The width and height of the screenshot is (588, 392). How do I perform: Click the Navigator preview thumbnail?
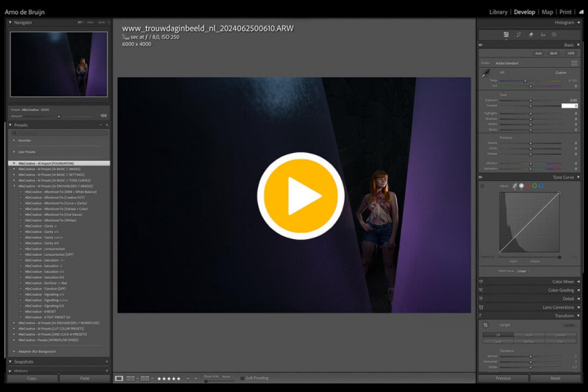59,64
